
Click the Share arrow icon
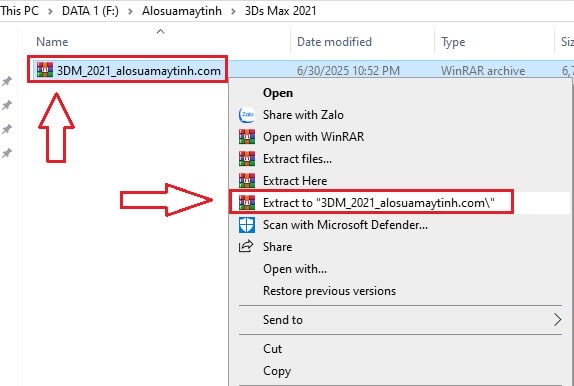246,246
